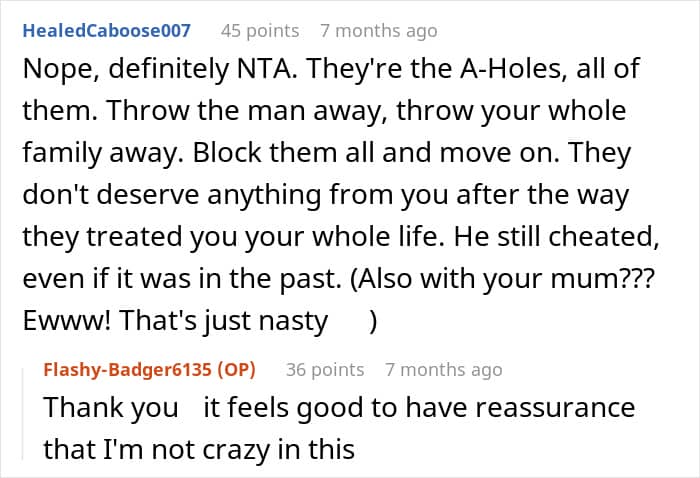The height and width of the screenshot is (478, 700).
Task: Click "Ewww! That's just nasty" text
Action: [175, 320]
